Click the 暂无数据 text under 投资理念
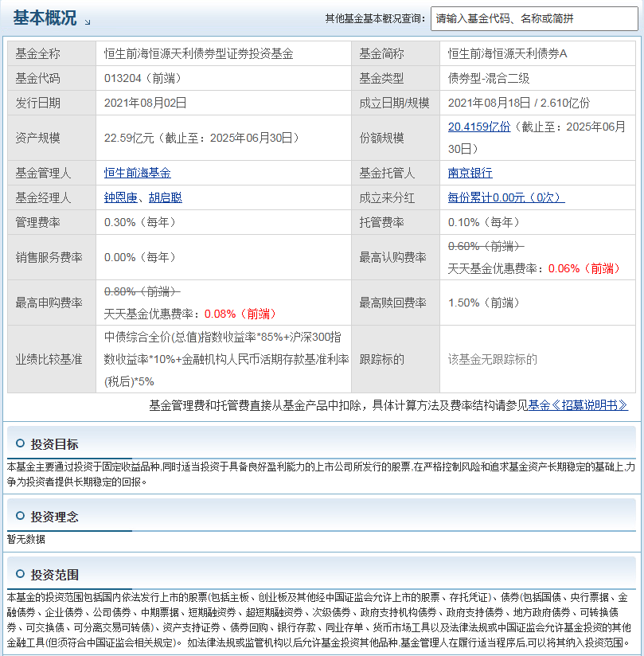Viewport: 644px width, 656px height. (26, 539)
